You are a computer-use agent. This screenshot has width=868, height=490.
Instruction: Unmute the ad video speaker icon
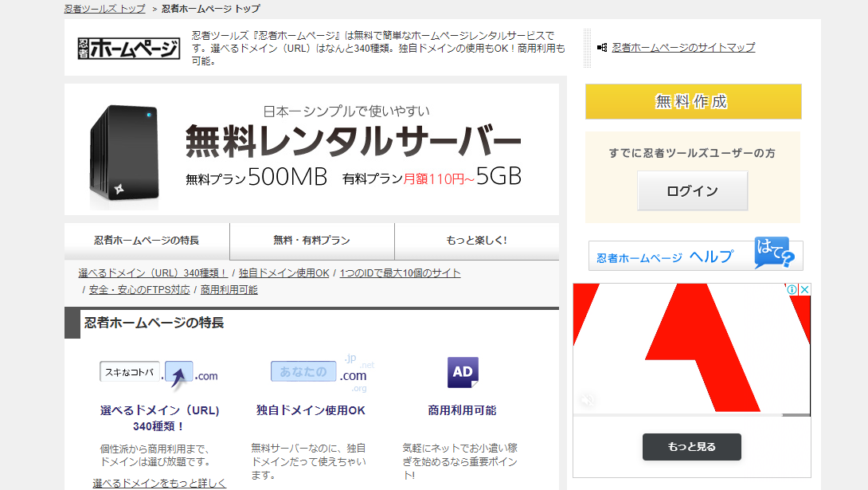(587, 399)
